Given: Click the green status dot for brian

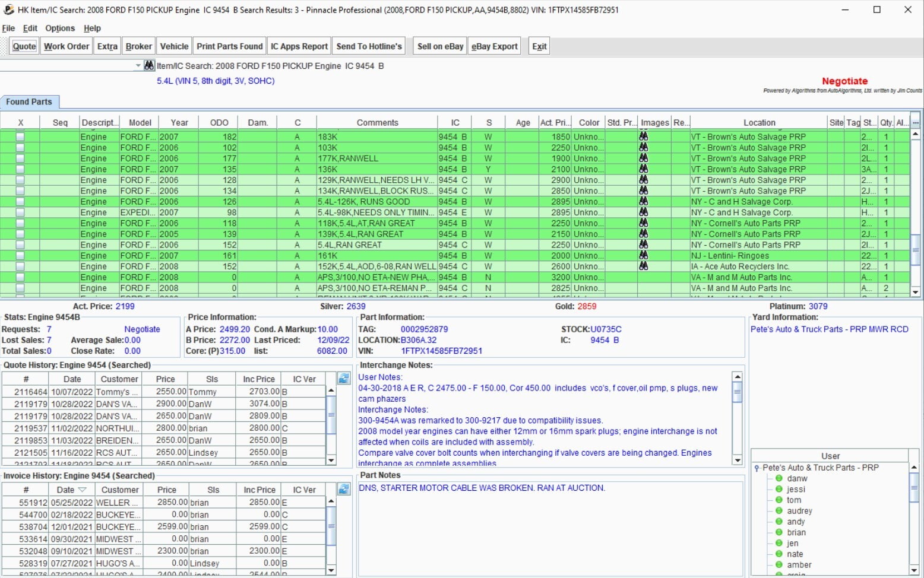Looking at the screenshot, I should coord(779,532).
